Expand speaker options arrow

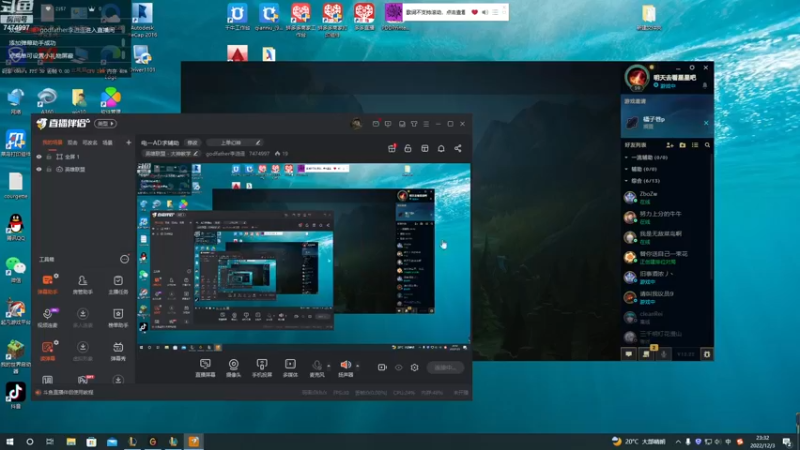357,366
